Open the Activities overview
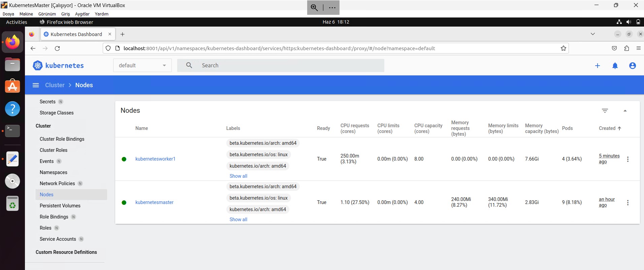The image size is (644, 270). pyautogui.click(x=17, y=22)
